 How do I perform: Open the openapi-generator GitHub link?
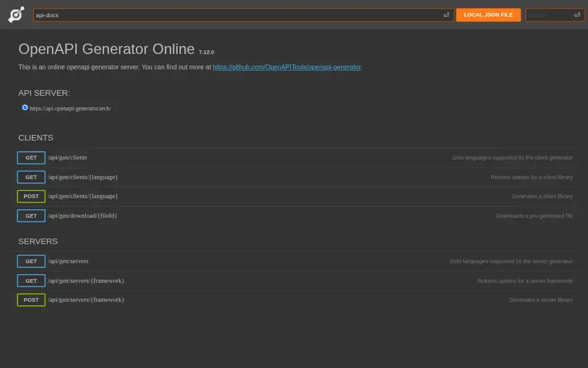pyautogui.click(x=287, y=67)
